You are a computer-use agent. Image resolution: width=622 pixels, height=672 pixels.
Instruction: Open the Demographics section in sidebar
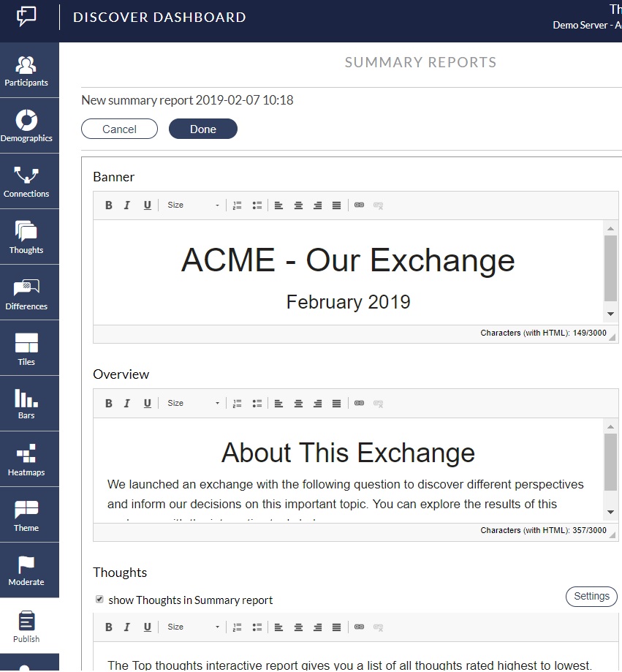click(29, 126)
